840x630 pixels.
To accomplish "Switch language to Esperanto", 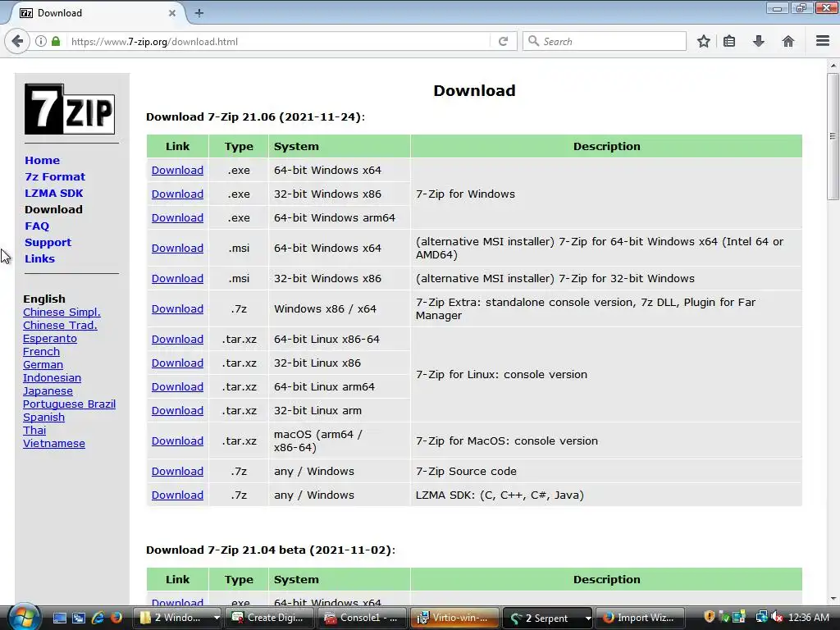I will coord(50,339).
